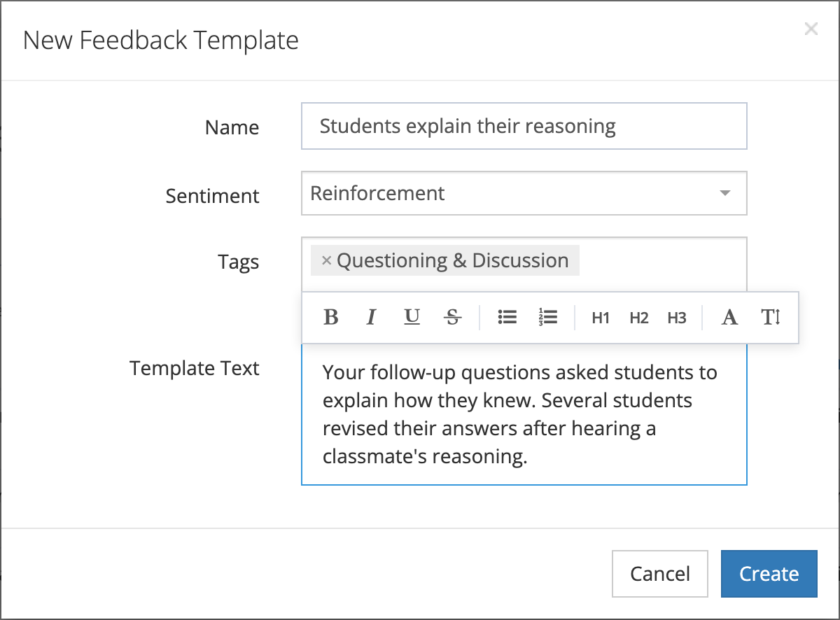
Task: Create the feedback template
Action: click(x=769, y=574)
